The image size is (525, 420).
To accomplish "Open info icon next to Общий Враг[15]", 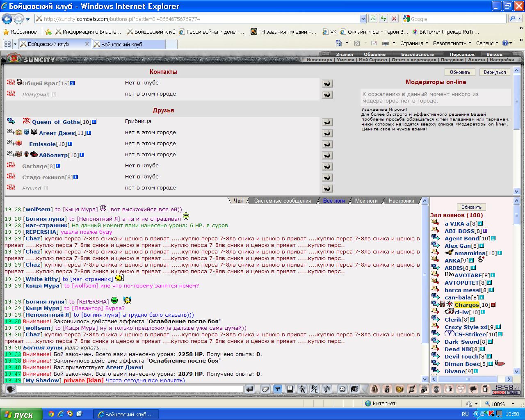I will [73, 83].
